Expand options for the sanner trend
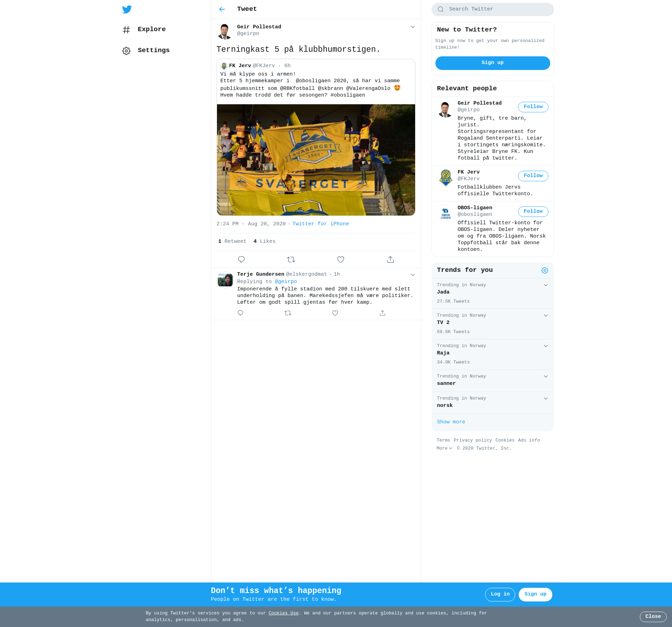Viewport: 672px width, 627px height. click(x=546, y=376)
